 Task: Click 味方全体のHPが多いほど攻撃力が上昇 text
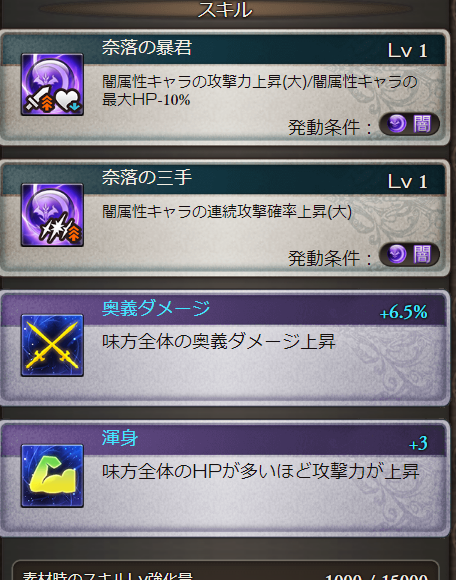260,472
